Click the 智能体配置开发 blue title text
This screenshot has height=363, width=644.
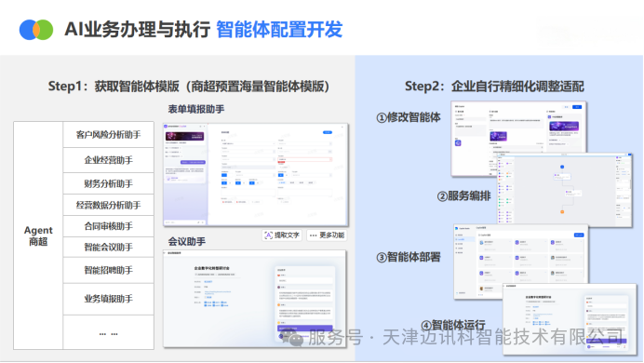[279, 30]
